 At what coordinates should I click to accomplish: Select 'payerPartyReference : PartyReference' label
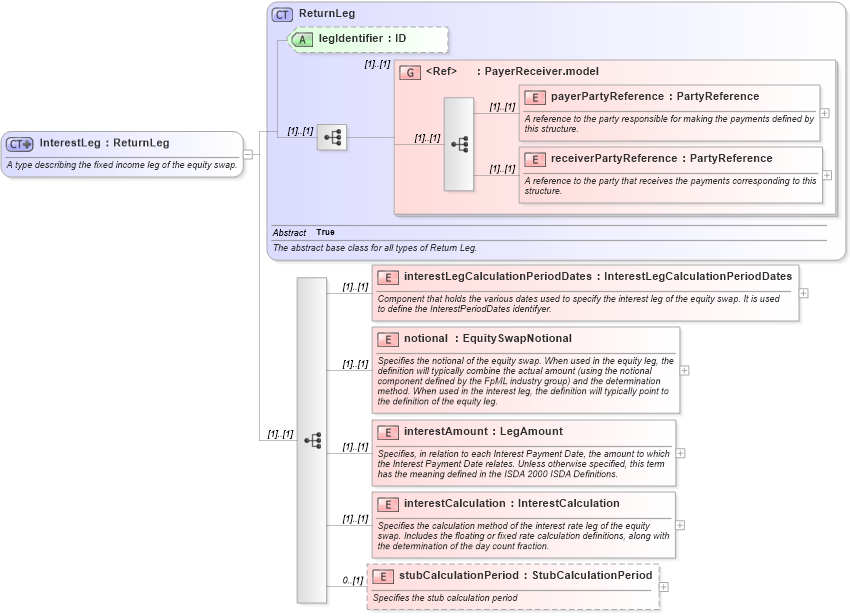pyautogui.click(x=655, y=97)
